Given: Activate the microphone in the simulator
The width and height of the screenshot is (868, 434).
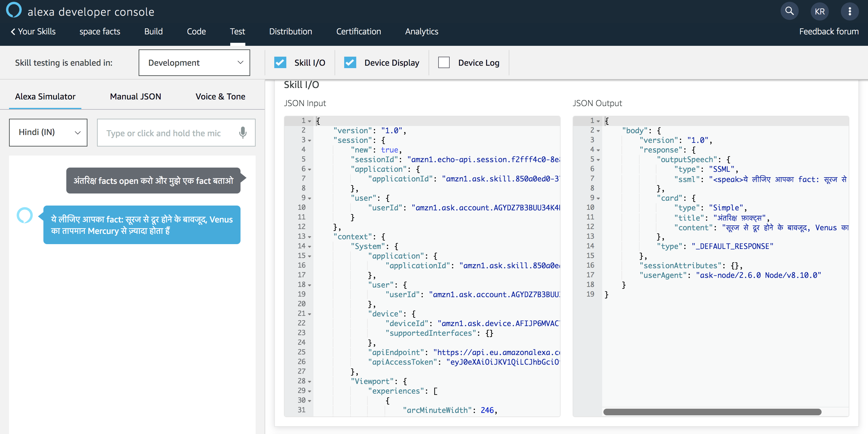Looking at the screenshot, I should pyautogui.click(x=242, y=132).
